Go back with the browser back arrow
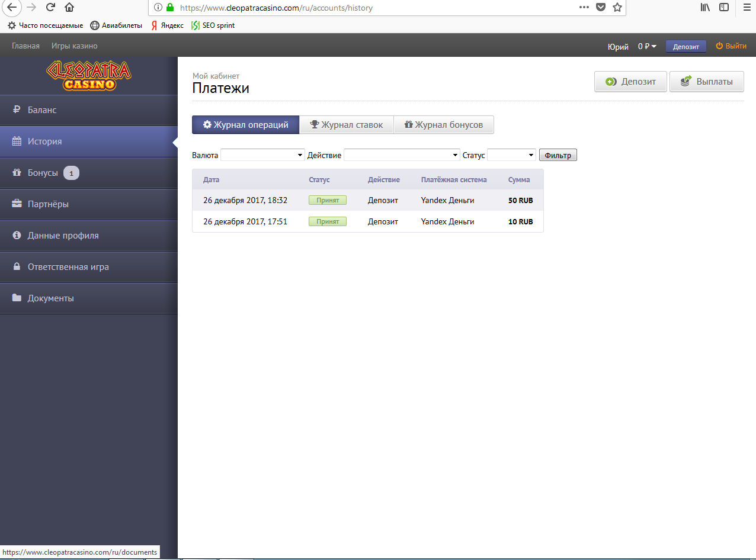The image size is (756, 560). pyautogui.click(x=11, y=8)
